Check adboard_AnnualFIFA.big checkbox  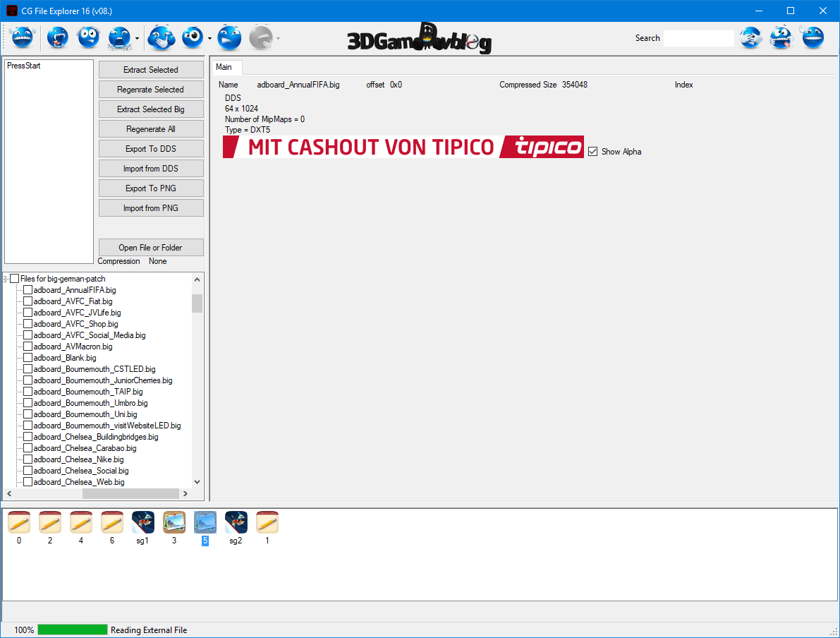28,290
